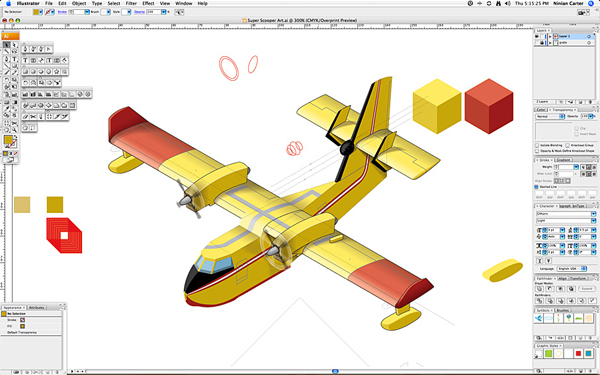Enable the Invert Mask checkbox

(576, 134)
